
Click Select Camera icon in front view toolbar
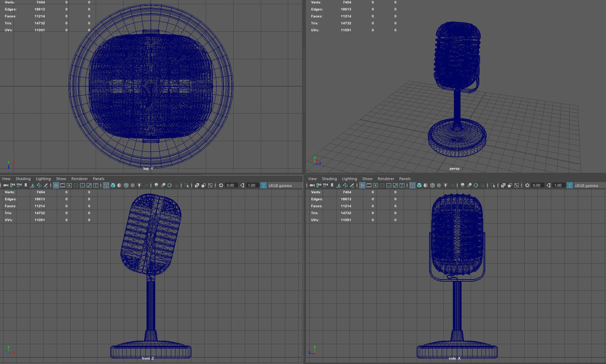tap(6, 185)
